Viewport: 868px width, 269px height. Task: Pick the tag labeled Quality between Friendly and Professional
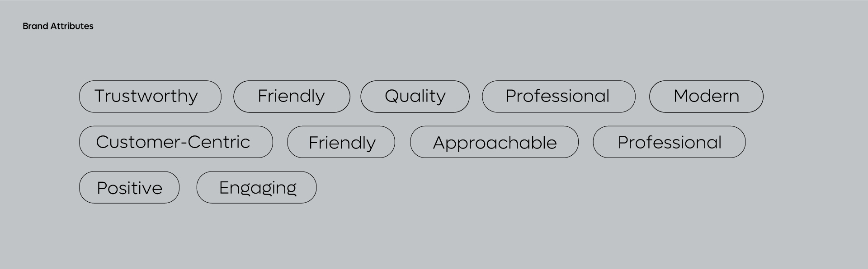coord(415,97)
